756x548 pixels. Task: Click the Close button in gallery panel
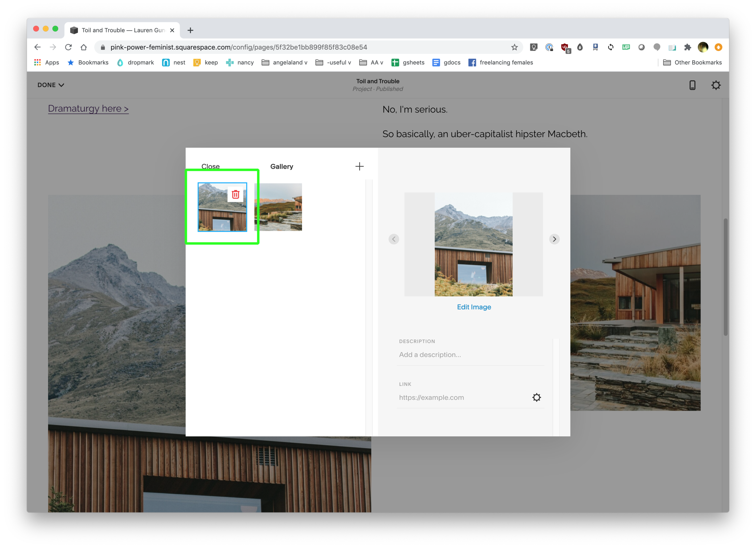coord(210,166)
